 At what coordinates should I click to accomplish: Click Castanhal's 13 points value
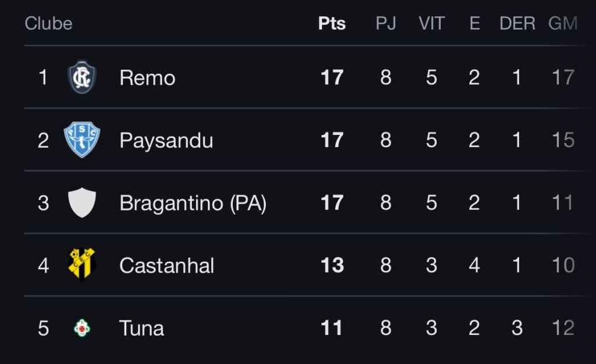(x=332, y=265)
